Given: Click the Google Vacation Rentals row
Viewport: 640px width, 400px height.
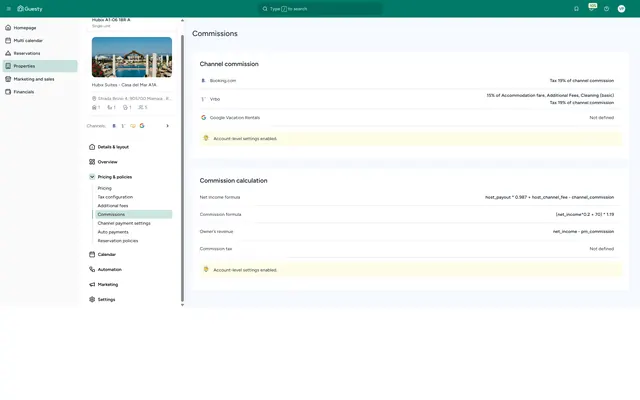Looking at the screenshot, I should click(x=410, y=118).
